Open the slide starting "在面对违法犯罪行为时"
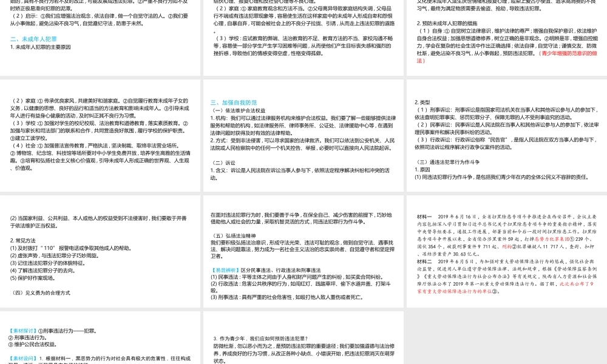Screen dimensions: 607x364 pos(303,251)
